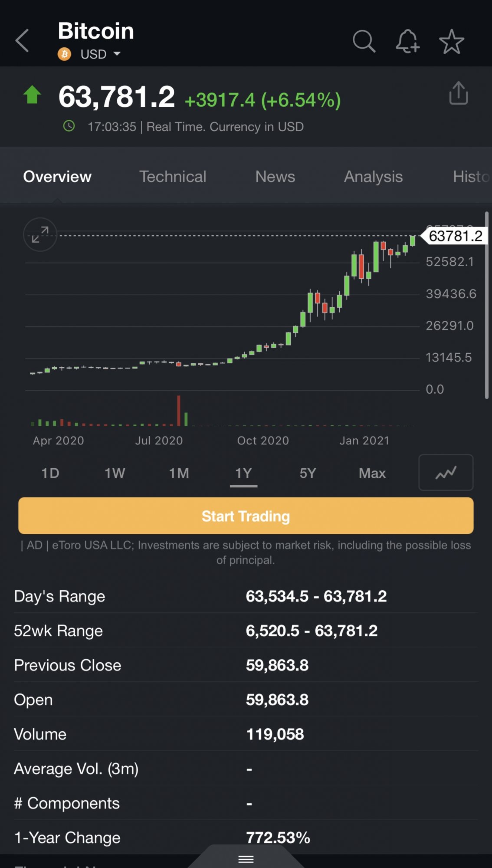Screen dimensions: 492x868
Task: Switch chart type with line-chart icon
Action: [446, 473]
